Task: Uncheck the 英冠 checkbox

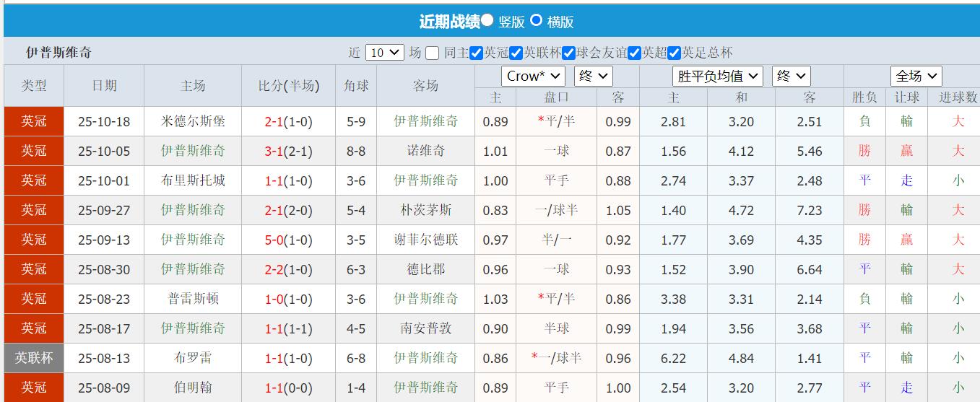Action: [476, 53]
